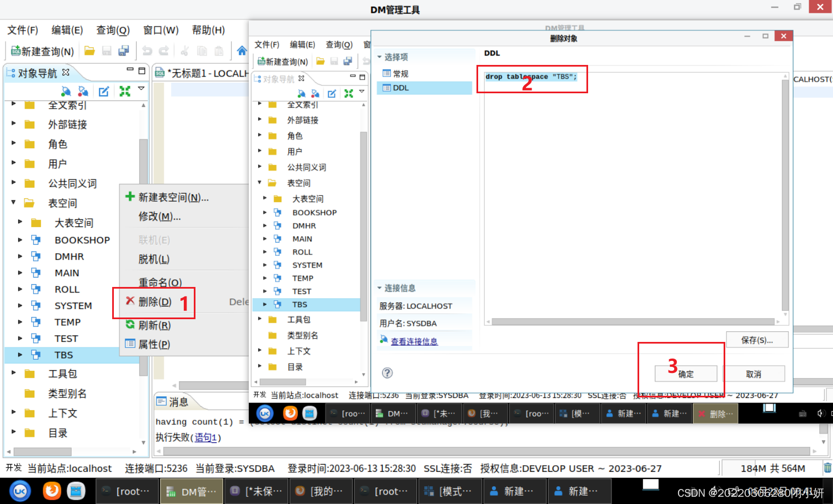833x504 pixels.
Task: Open Firefox from the bottom taskbar
Action: click(x=52, y=491)
